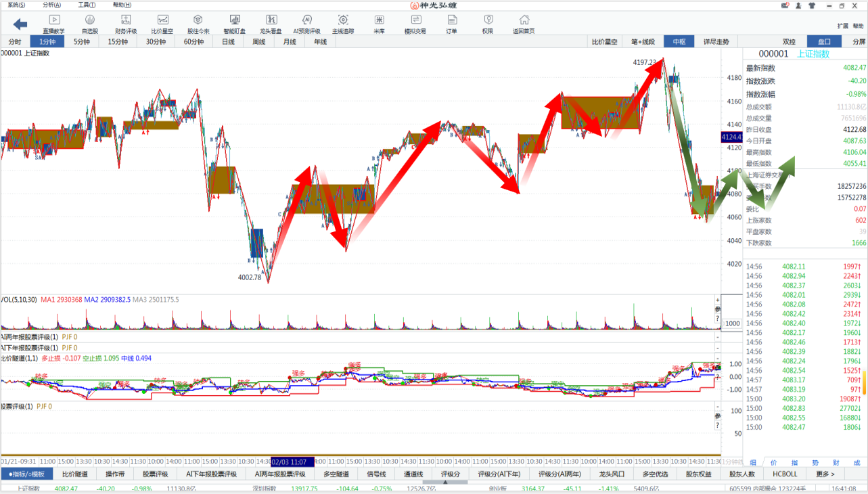
Task: Click the orange tick list scrollbar
Action: [863, 382]
